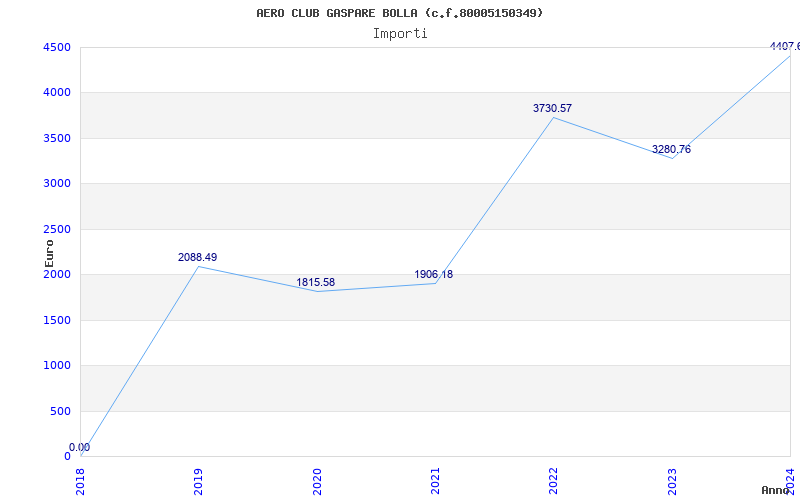The image size is (800, 500).
Task: Click the 1000 y-axis label
Action: coord(57,365)
